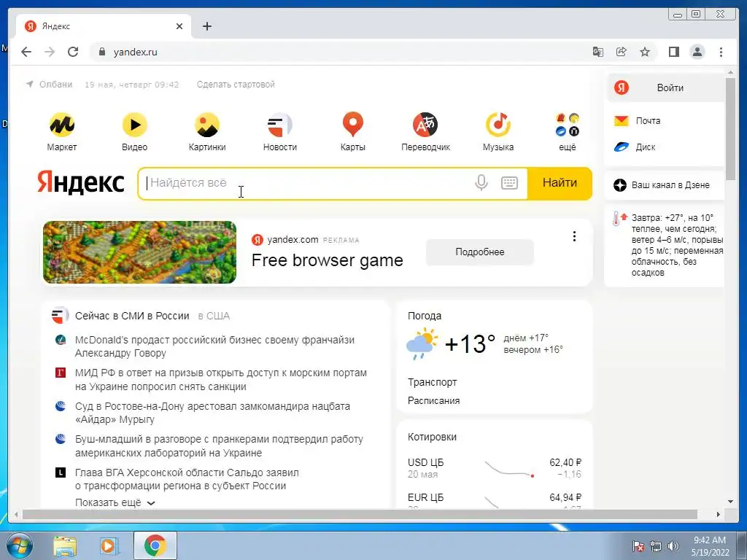The width and height of the screenshot is (747, 560).
Task: Reload the page with refresh icon
Action: pyautogui.click(x=73, y=52)
